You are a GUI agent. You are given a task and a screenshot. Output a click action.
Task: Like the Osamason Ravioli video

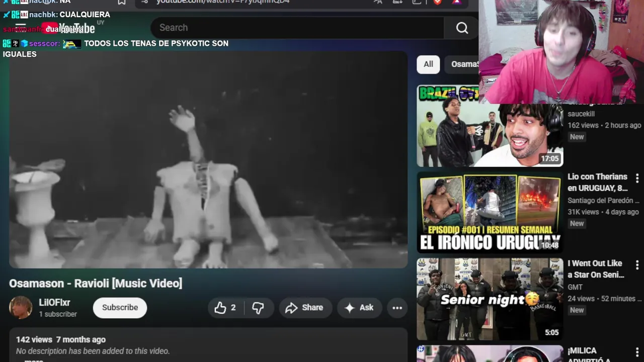(x=225, y=308)
